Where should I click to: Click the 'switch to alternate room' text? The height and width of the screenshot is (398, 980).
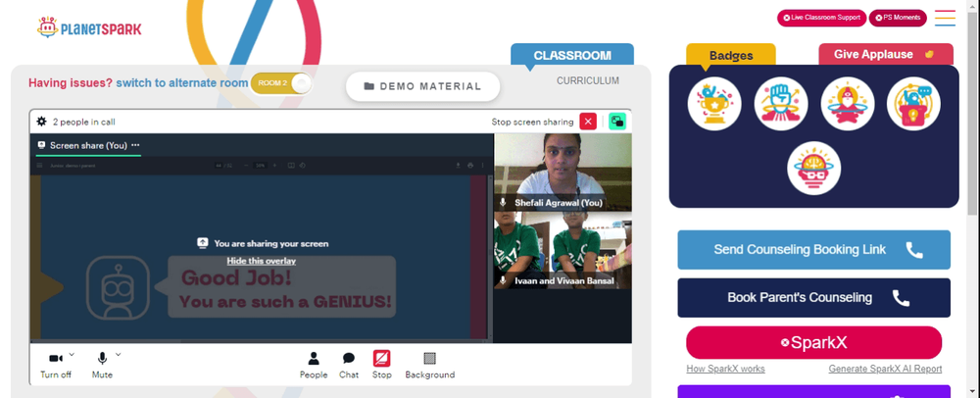(x=182, y=82)
